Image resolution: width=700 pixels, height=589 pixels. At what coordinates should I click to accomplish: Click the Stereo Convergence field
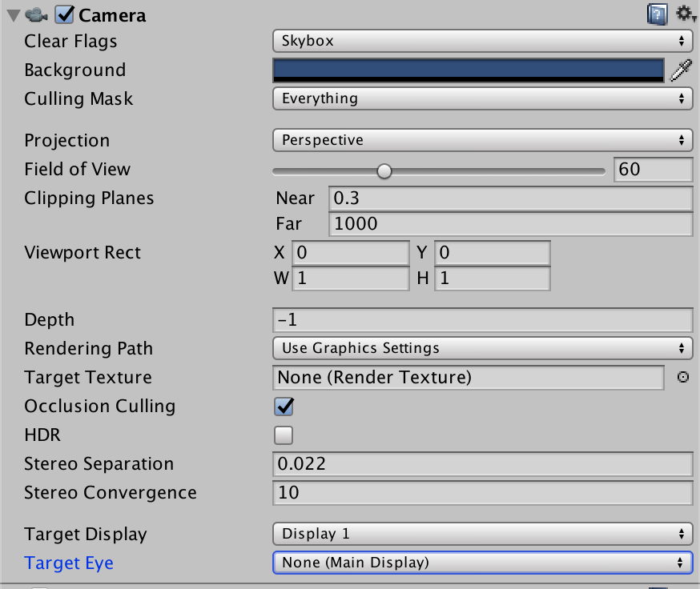(483, 493)
